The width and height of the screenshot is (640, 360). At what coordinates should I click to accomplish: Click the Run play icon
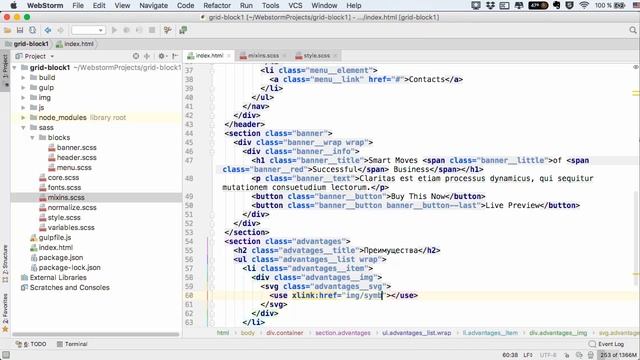pyautogui.click(x=114, y=30)
